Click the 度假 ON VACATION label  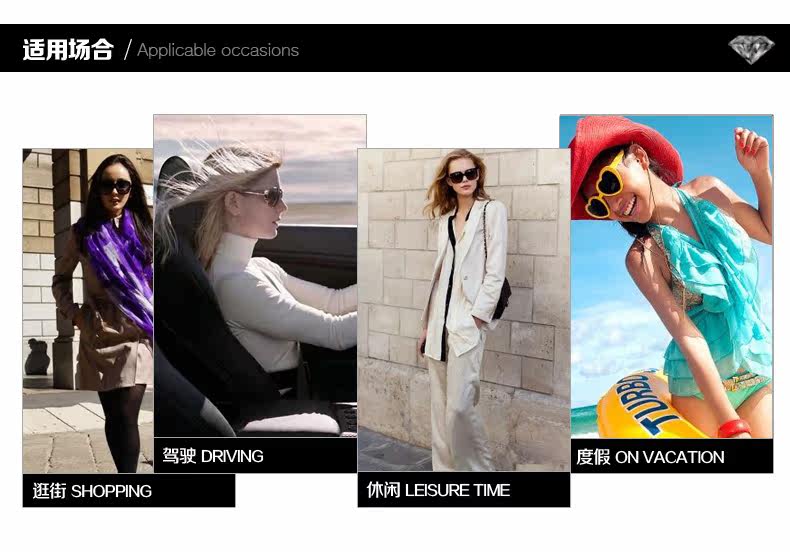coord(650,457)
